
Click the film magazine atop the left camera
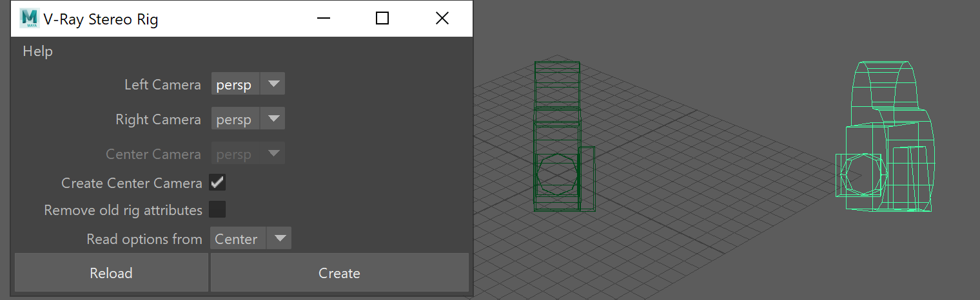click(x=557, y=84)
